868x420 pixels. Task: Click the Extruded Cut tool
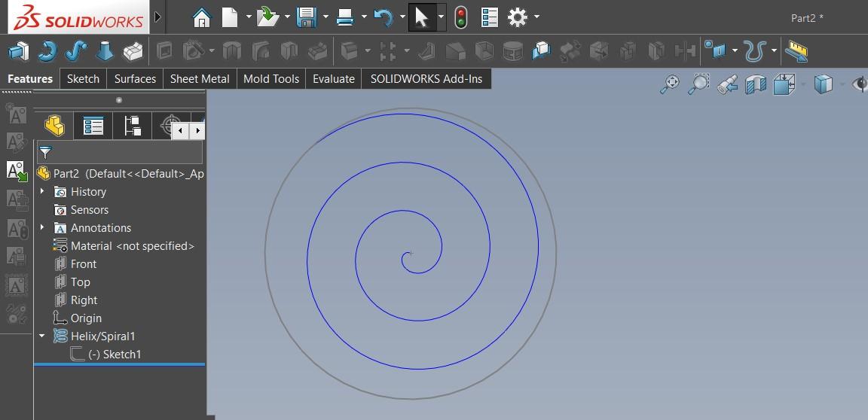164,51
